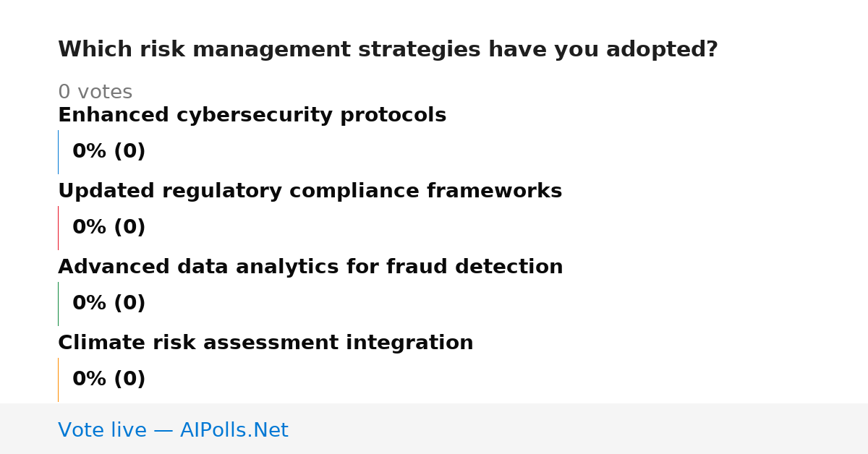Click 0% (0) under Advanced data analytics
Screen dimensions: 868x454
coord(109,304)
